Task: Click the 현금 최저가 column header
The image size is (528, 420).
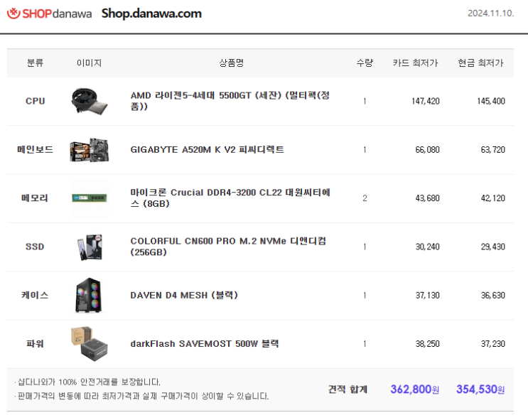Action: (x=480, y=63)
